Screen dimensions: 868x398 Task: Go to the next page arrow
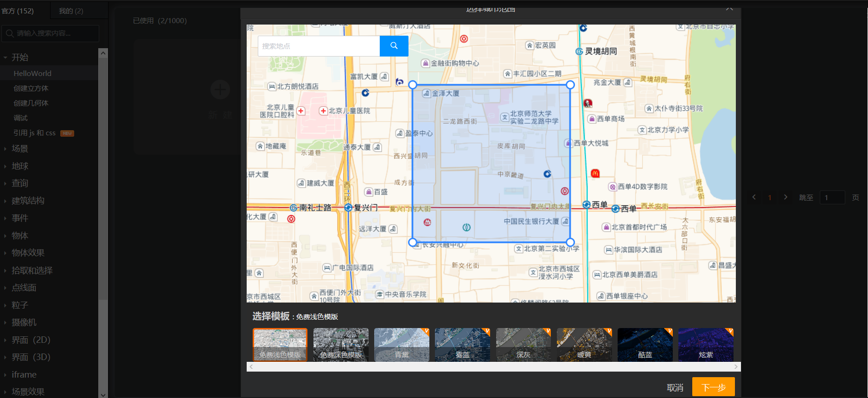785,197
